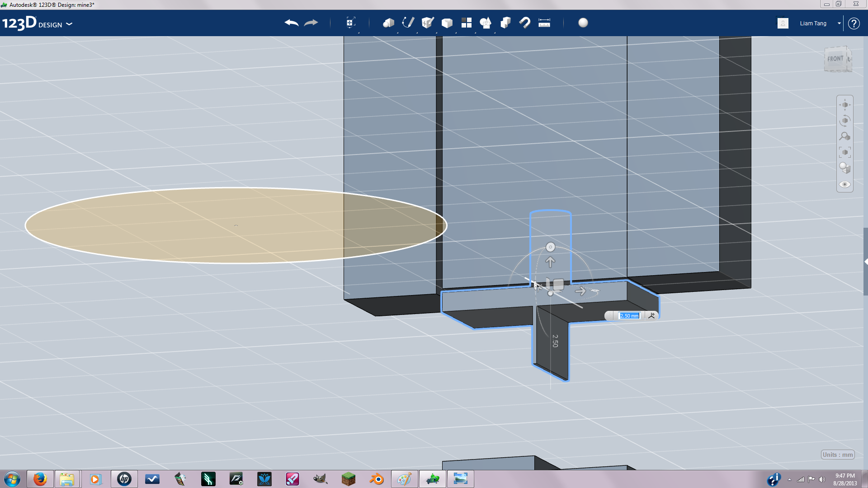868x488 pixels.
Task: Undo the last action
Action: click(x=292, y=23)
